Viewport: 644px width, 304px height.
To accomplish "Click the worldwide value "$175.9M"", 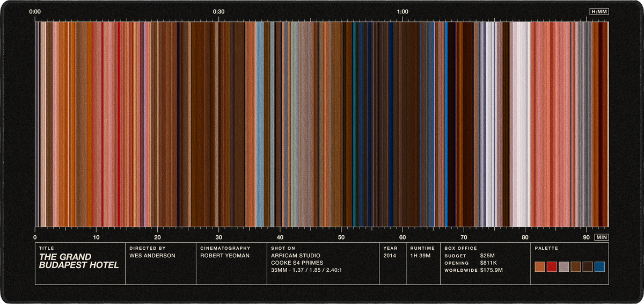I will 492,270.
